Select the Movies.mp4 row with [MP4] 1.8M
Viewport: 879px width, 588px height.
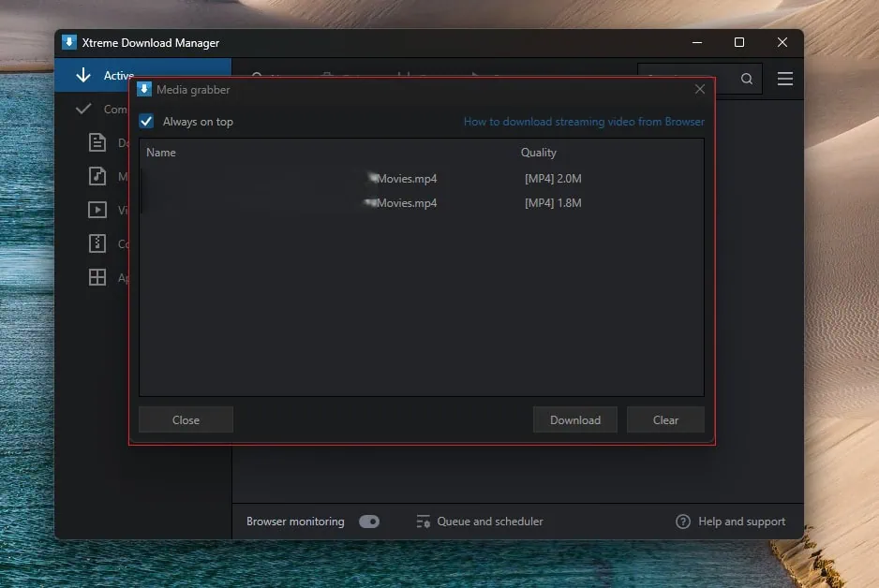point(422,203)
